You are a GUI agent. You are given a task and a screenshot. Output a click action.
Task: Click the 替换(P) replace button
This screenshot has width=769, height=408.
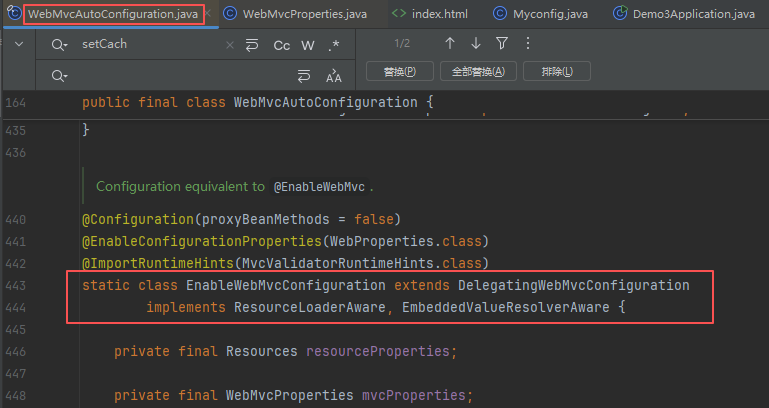400,72
